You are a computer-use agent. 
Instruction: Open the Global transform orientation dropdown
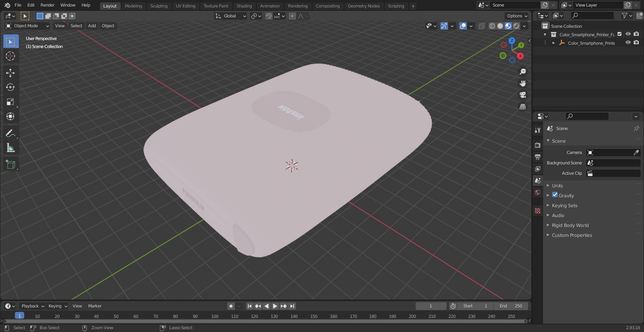coord(231,16)
